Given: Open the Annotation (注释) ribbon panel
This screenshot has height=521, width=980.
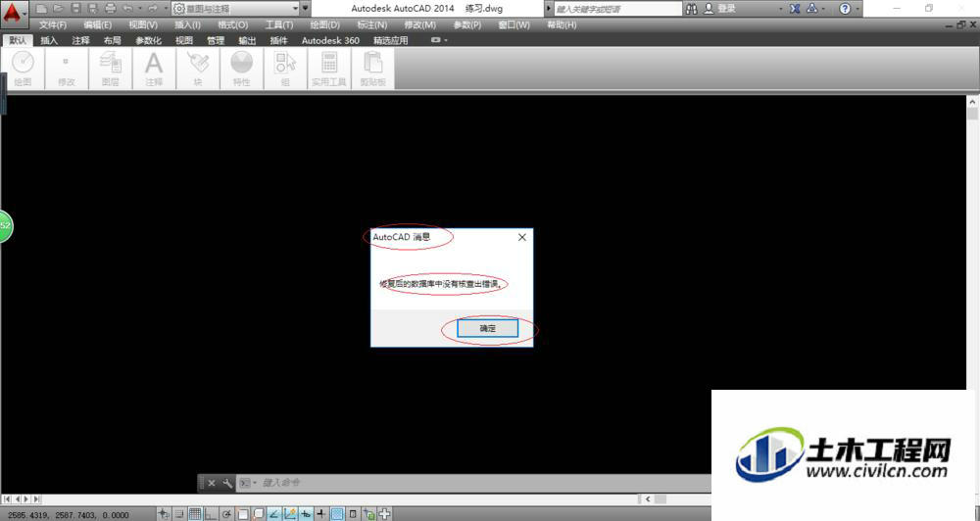Looking at the screenshot, I should coord(154,69).
